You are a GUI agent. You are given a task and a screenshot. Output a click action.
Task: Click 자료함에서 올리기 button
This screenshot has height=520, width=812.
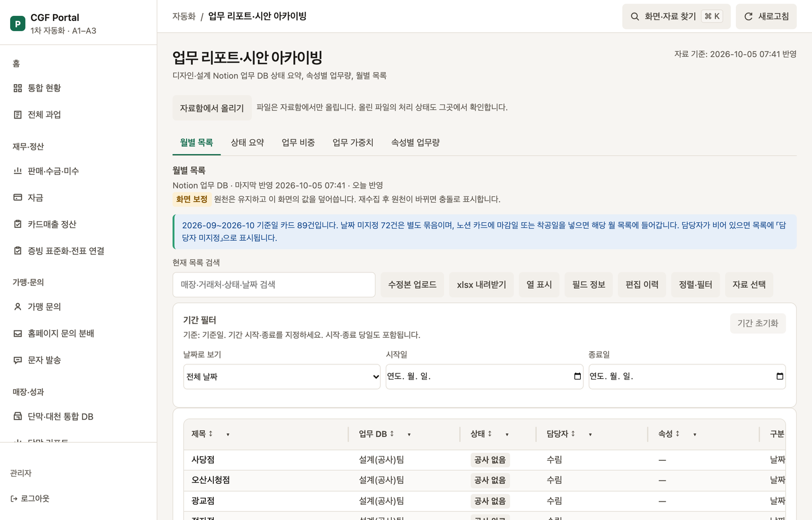pyautogui.click(x=212, y=108)
